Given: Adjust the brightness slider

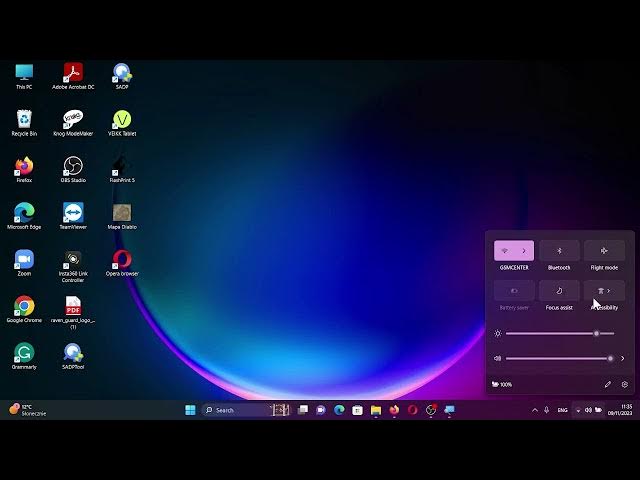Looking at the screenshot, I should pos(560,333).
